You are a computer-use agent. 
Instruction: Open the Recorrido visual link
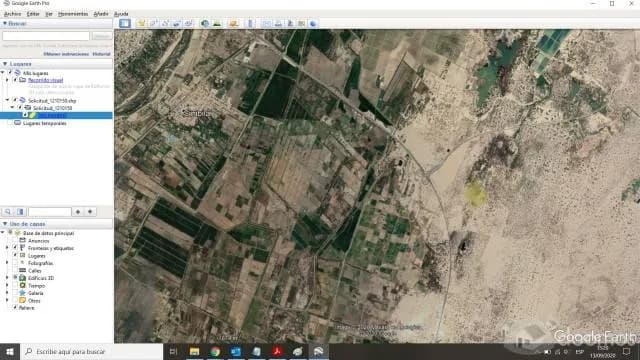pyautogui.click(x=45, y=80)
